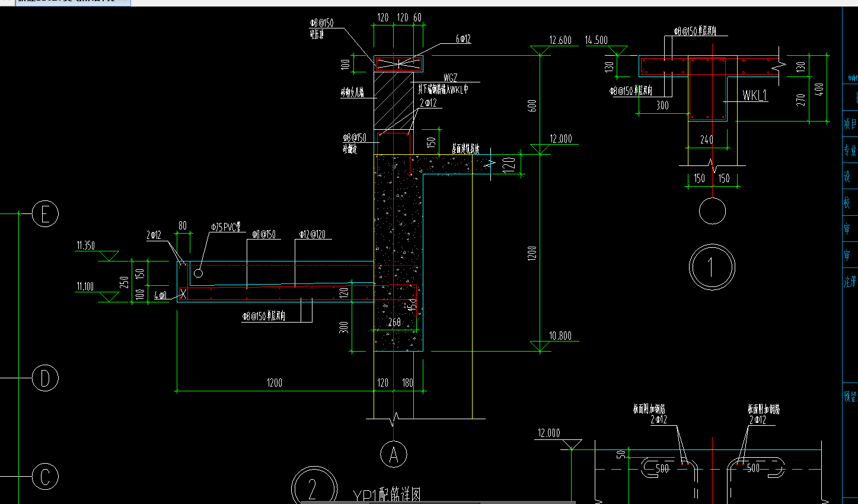Click the 11.350 elevation label
The width and height of the screenshot is (858, 504).
[x=85, y=245]
